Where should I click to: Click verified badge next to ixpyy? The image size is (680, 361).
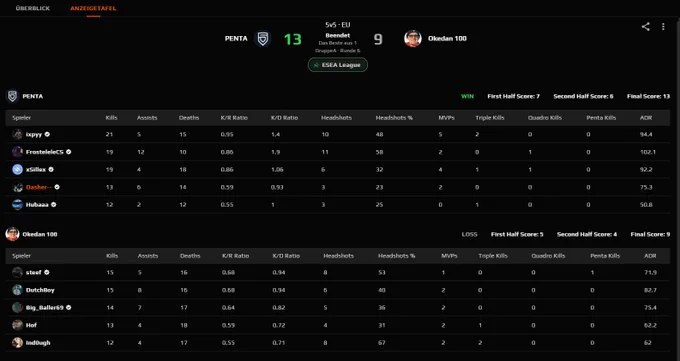point(47,135)
